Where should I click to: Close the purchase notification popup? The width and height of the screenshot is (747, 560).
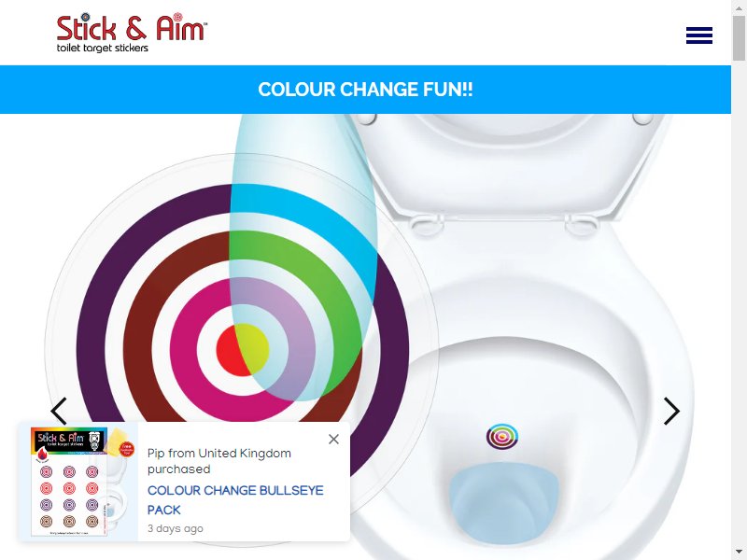pos(333,439)
